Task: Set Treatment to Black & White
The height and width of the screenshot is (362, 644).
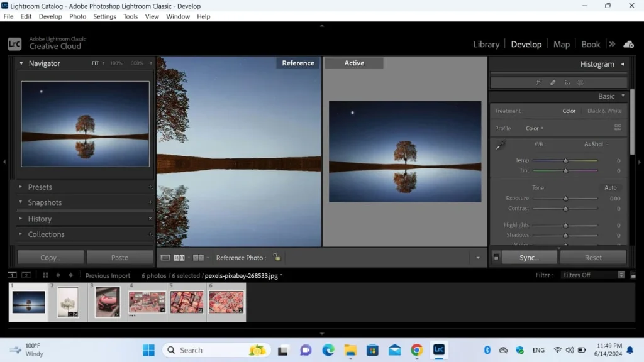Action: (604, 111)
